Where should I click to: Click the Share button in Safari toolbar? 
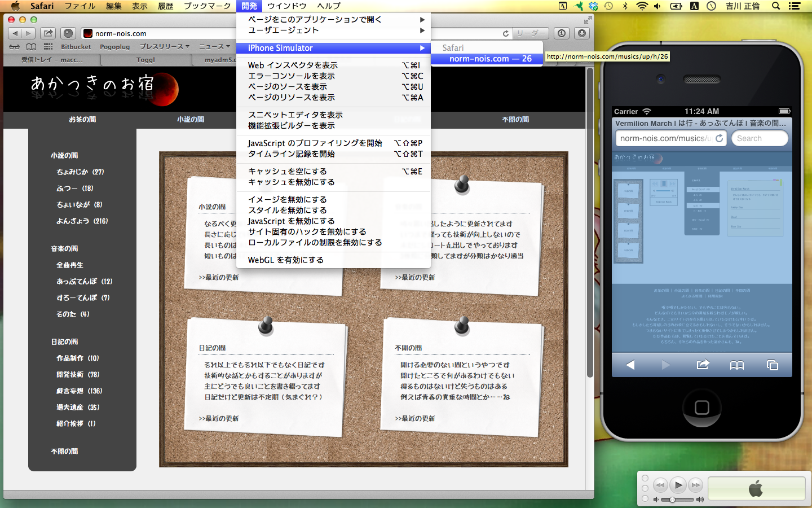[48, 33]
